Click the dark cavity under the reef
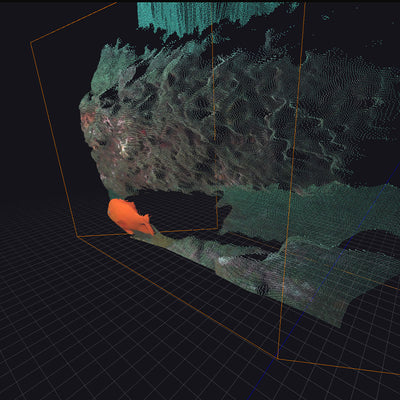 click(173, 207)
